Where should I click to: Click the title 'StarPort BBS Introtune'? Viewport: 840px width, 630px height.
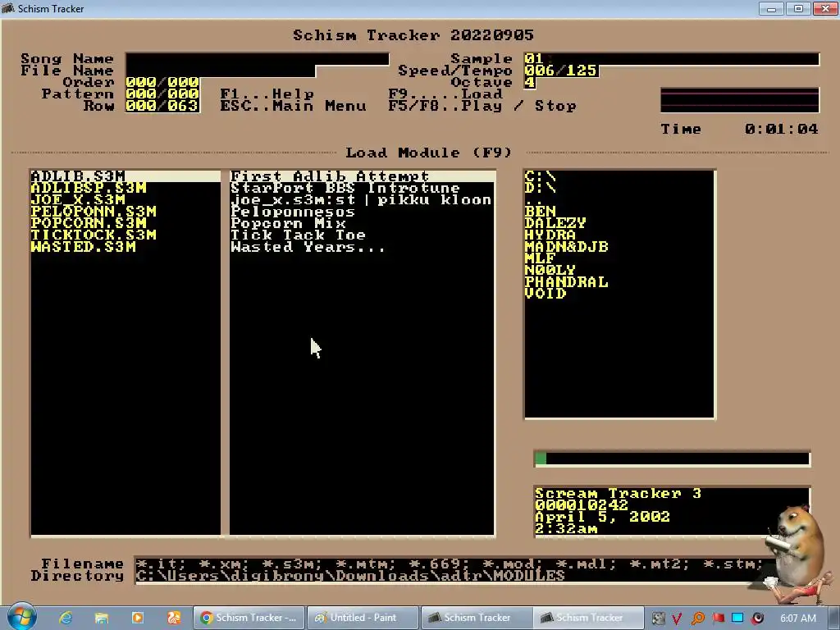(345, 188)
